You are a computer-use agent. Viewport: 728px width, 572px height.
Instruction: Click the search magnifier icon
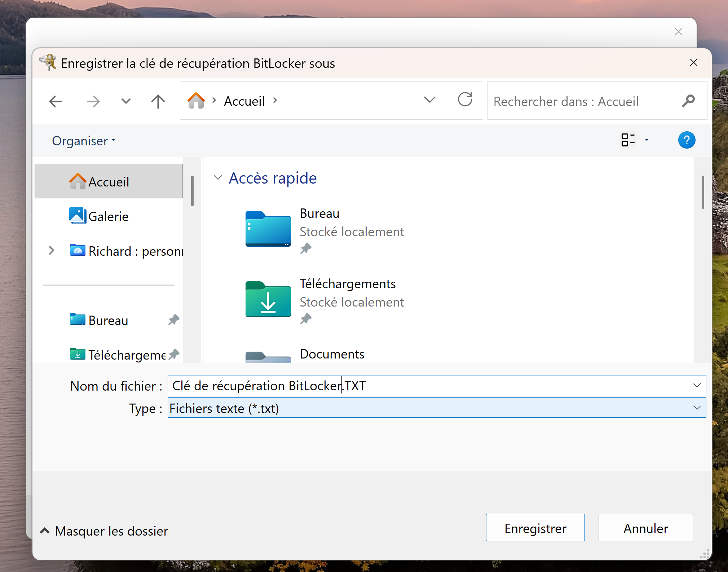point(688,101)
